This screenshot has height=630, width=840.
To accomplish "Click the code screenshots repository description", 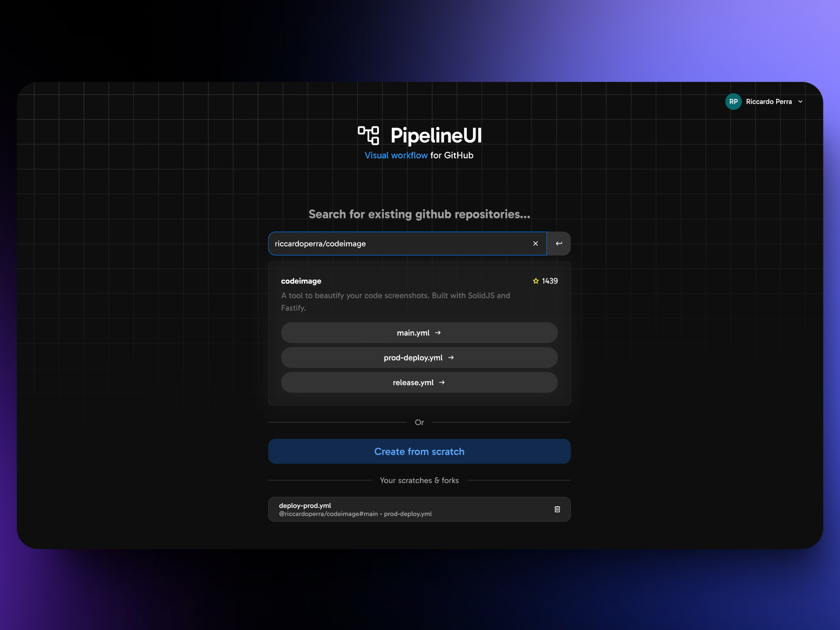I will pyautogui.click(x=395, y=301).
